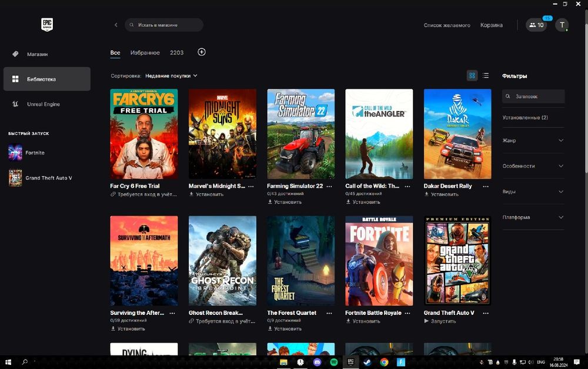Install Dakar Desert Rally via Установить

coord(442,194)
